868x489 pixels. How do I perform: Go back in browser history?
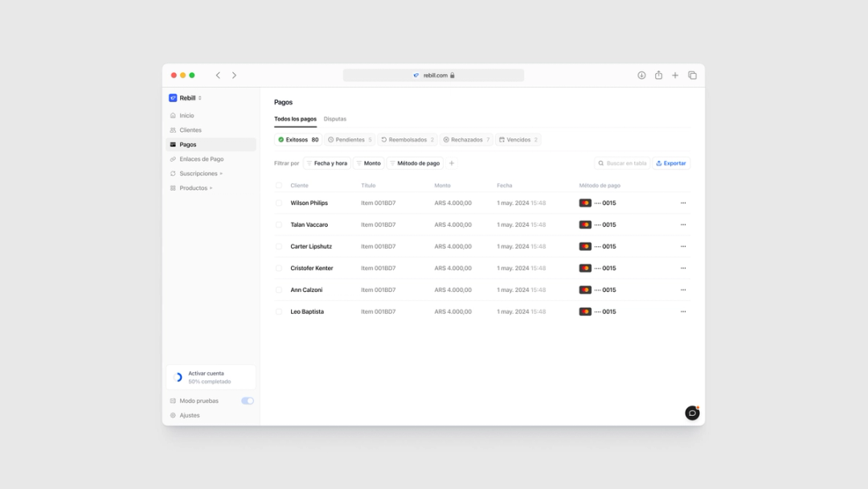click(218, 76)
